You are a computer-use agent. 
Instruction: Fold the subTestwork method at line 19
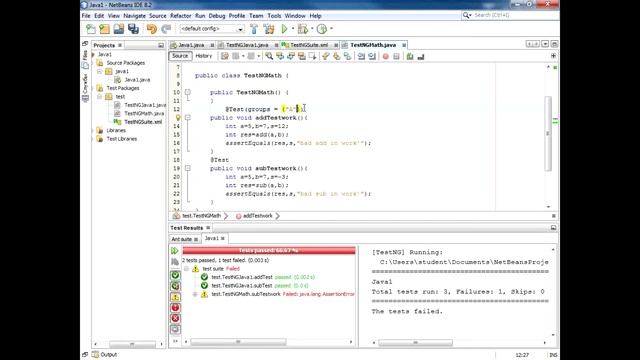tap(187, 168)
